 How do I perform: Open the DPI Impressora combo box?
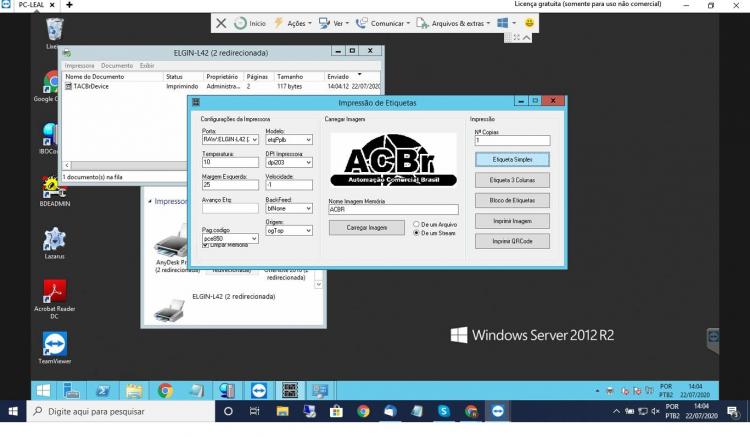coord(289,163)
